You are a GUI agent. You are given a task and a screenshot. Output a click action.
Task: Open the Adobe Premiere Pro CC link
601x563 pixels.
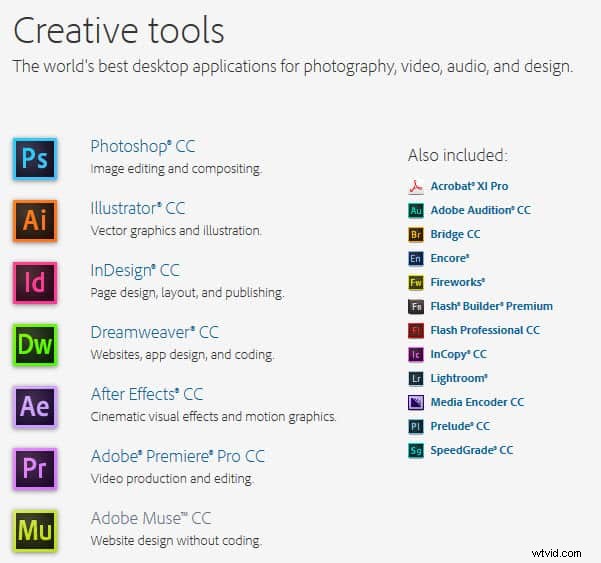pyautogui.click(x=177, y=456)
